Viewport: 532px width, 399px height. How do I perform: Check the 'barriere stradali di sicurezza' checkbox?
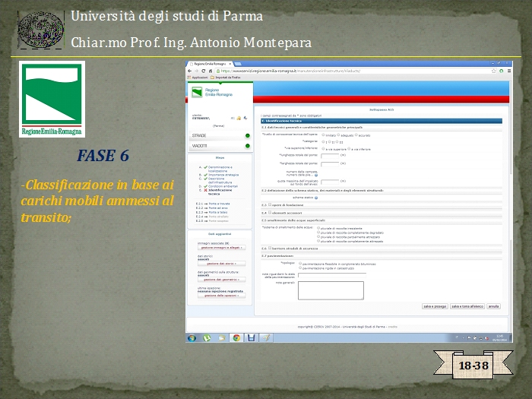(x=268, y=248)
